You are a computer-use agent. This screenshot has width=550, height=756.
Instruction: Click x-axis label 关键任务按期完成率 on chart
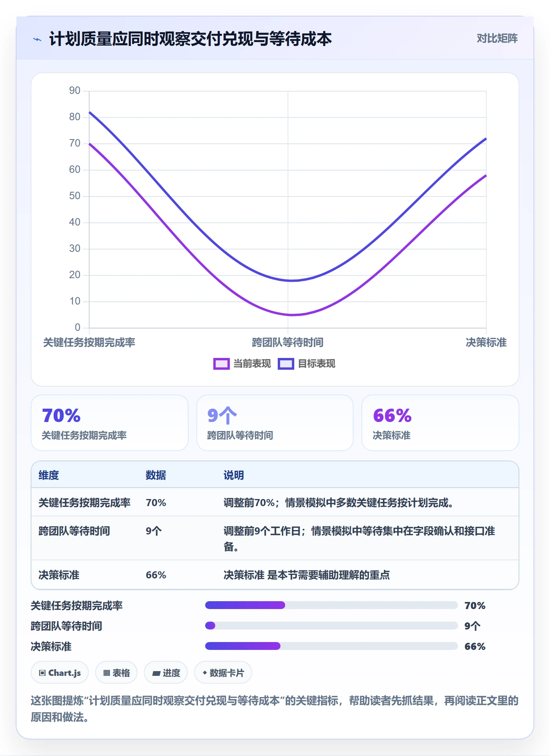pyautogui.click(x=89, y=342)
